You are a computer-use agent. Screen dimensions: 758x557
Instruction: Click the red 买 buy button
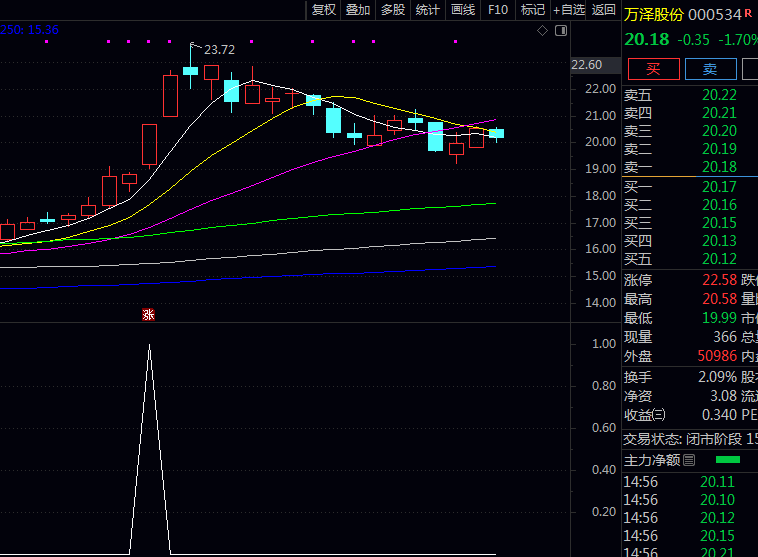click(x=653, y=69)
